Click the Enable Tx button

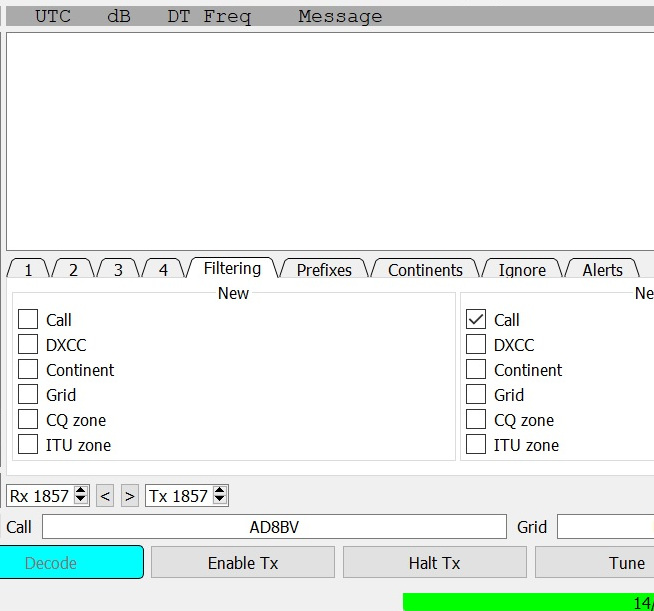point(243,563)
